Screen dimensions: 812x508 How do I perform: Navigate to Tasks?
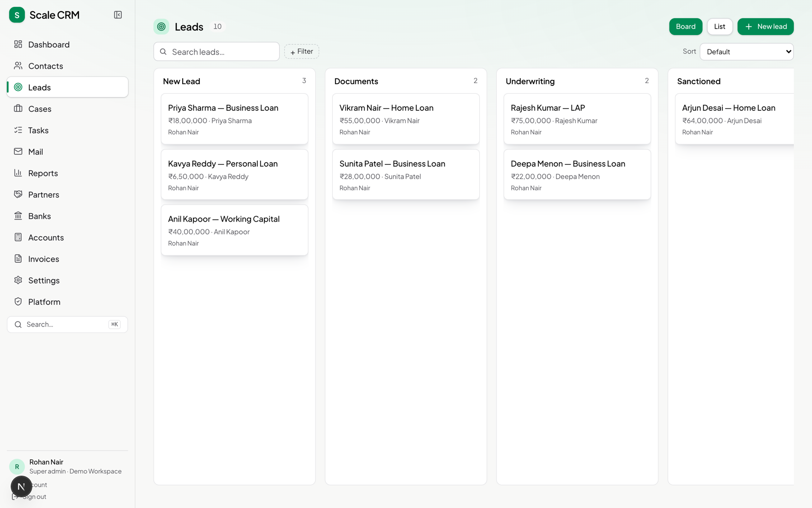(x=67, y=130)
